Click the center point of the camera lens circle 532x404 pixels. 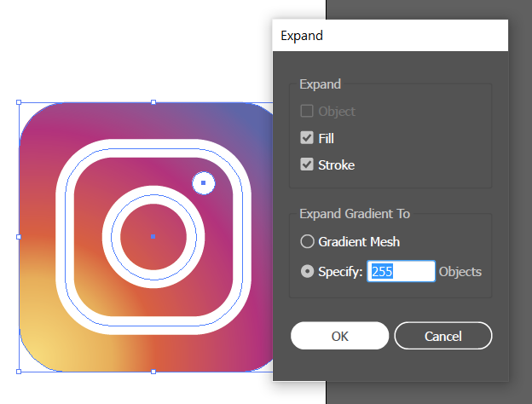(153, 237)
